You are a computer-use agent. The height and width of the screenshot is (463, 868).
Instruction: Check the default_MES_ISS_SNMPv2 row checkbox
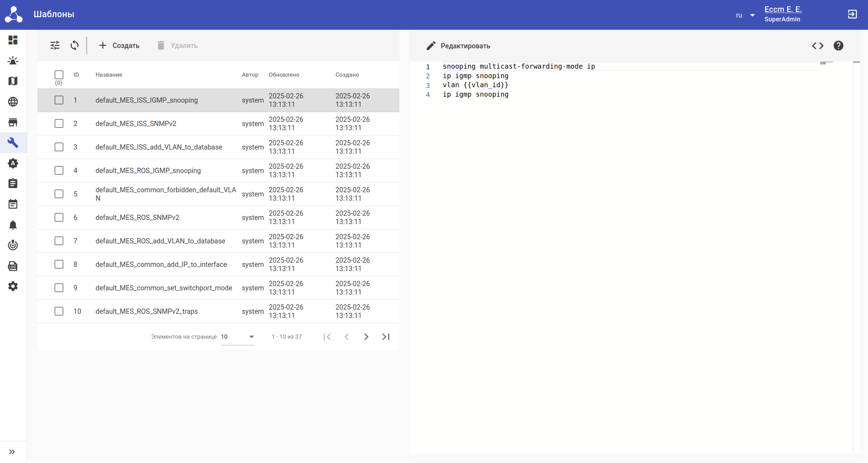[x=59, y=124]
